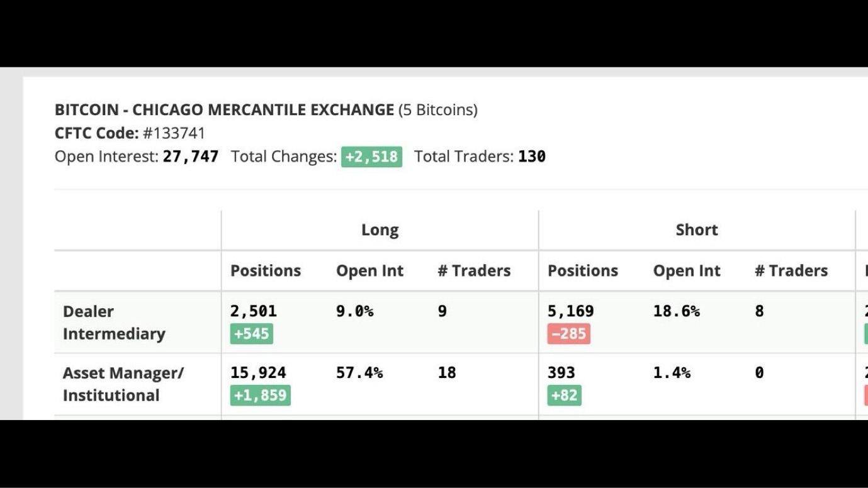This screenshot has height=488, width=868.
Task: Click the +545 Dealer long change badge
Action: tap(251, 334)
